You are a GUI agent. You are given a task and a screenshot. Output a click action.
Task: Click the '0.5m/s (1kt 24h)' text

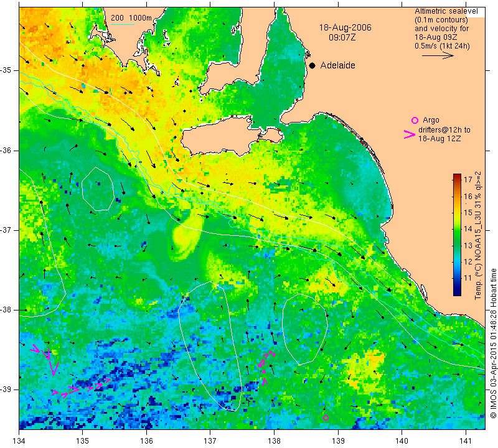point(442,46)
